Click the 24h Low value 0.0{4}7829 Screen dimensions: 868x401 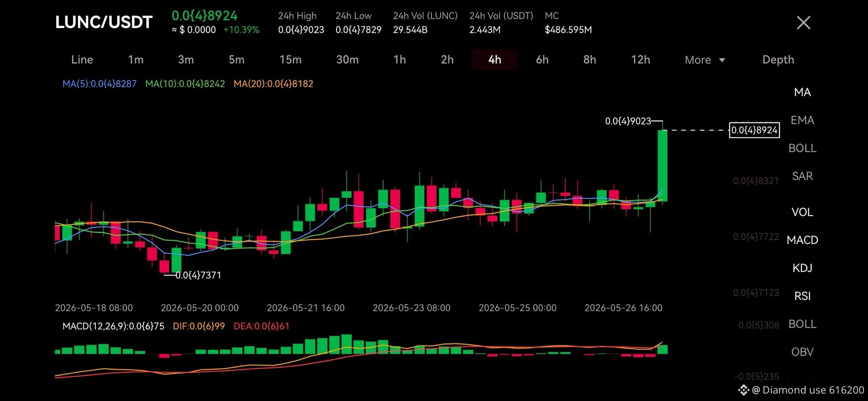359,30
